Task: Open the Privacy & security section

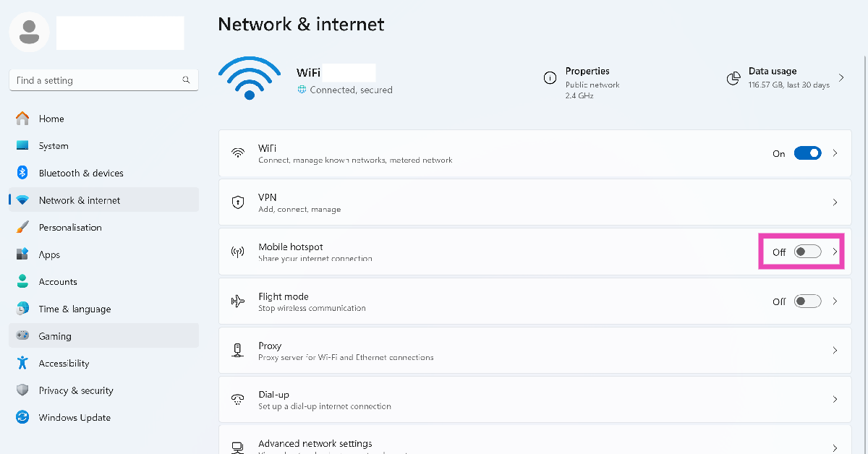Action: click(x=75, y=391)
